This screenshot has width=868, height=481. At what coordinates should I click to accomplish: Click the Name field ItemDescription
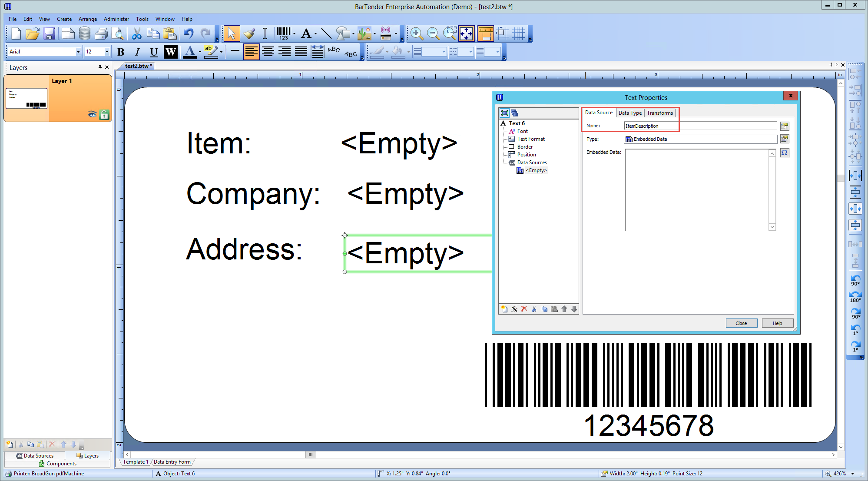700,126
